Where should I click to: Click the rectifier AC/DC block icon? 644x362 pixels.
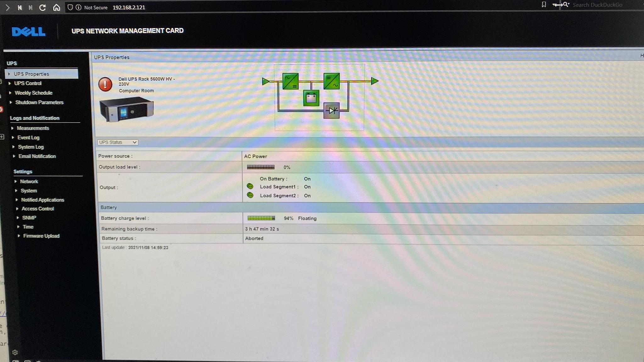tap(290, 81)
